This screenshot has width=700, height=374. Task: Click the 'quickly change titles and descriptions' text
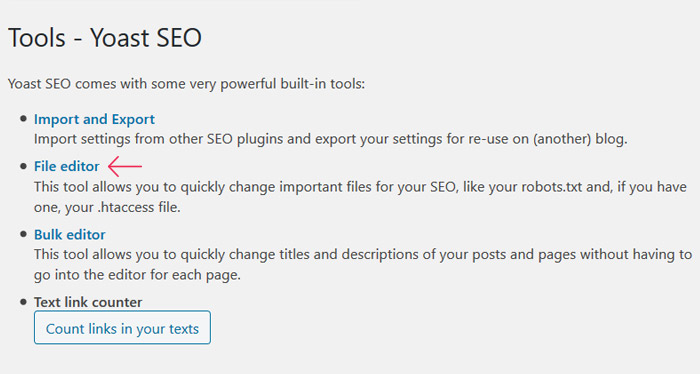pos(362,265)
